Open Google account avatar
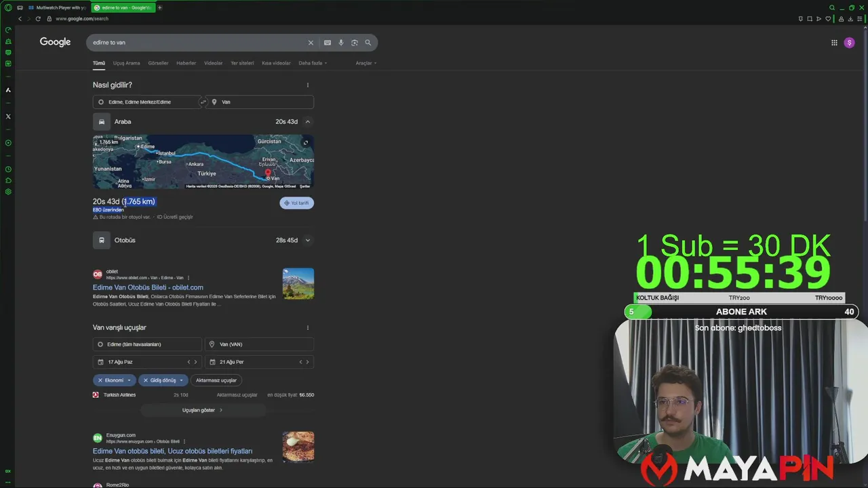Viewport: 868px width, 488px height. click(x=849, y=43)
